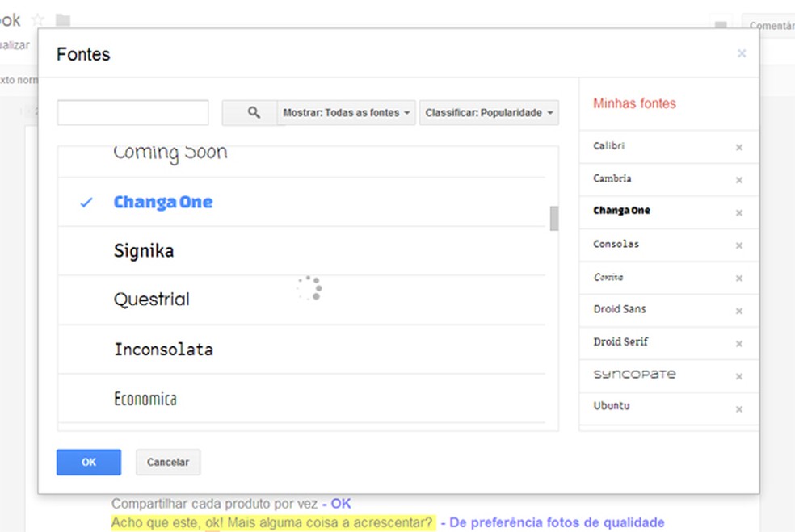This screenshot has width=795, height=532.
Task: Close the Fontes dialog with X
Action: pyautogui.click(x=741, y=54)
